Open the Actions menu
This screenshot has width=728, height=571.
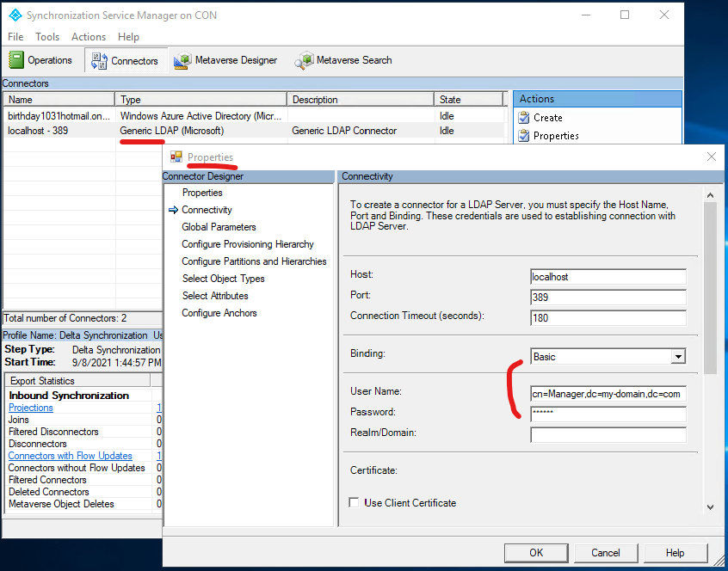89,37
